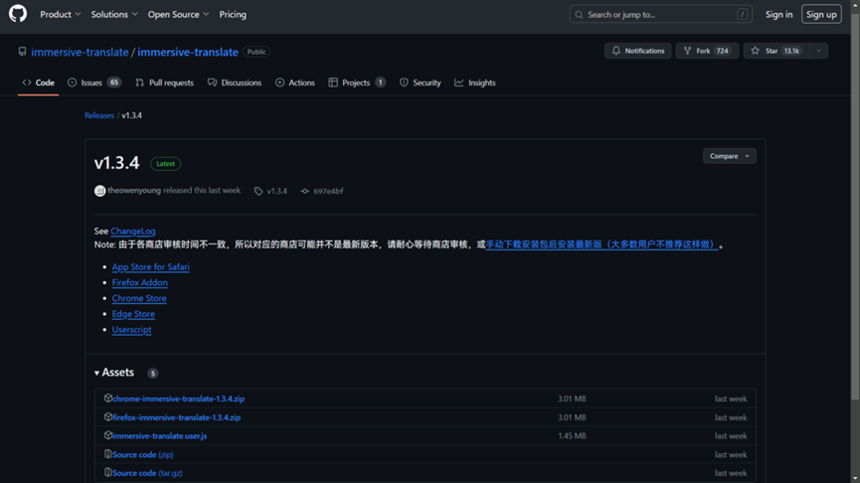Switch to the Code tab
Screen dimensions: 860x483
pos(38,83)
